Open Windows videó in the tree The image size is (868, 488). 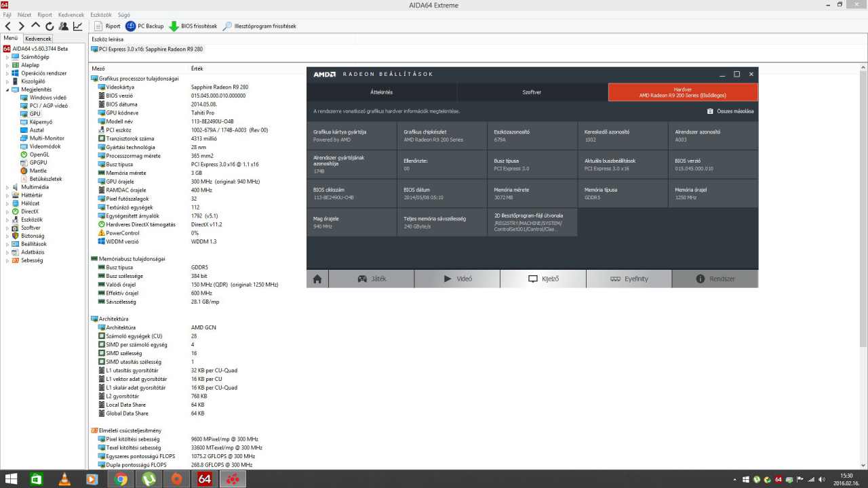(x=47, y=98)
